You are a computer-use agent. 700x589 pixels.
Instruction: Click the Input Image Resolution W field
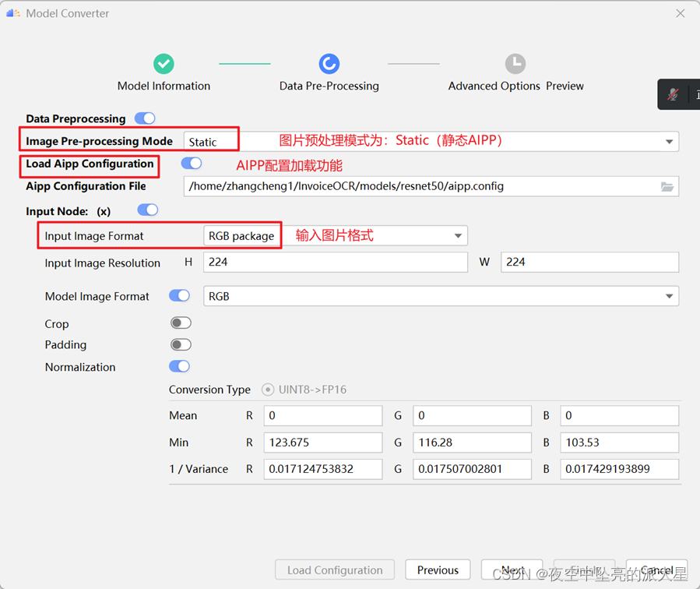589,262
